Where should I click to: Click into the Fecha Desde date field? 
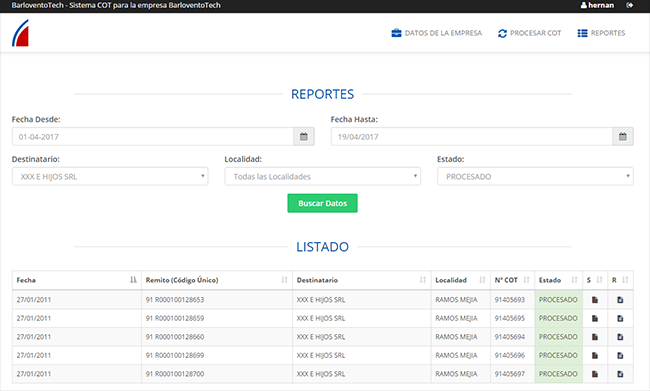(153, 136)
